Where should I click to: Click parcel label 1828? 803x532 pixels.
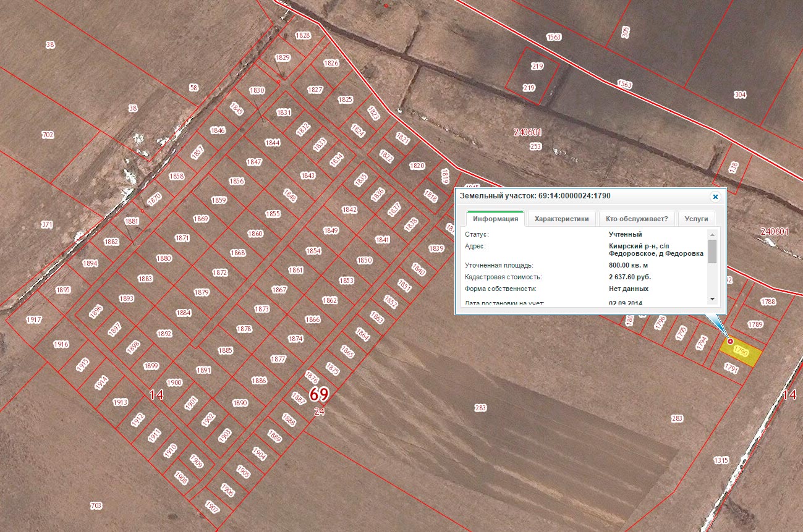pos(303,35)
